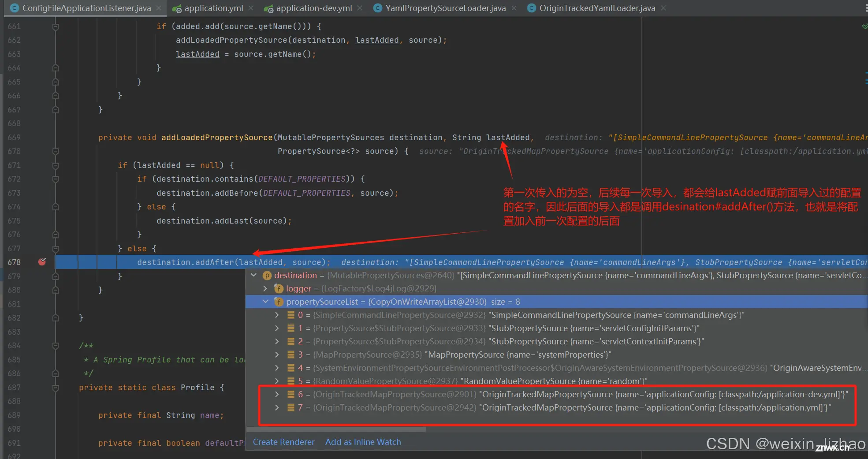Click the field icon beside logger
The height and width of the screenshot is (459, 868).
pos(279,288)
